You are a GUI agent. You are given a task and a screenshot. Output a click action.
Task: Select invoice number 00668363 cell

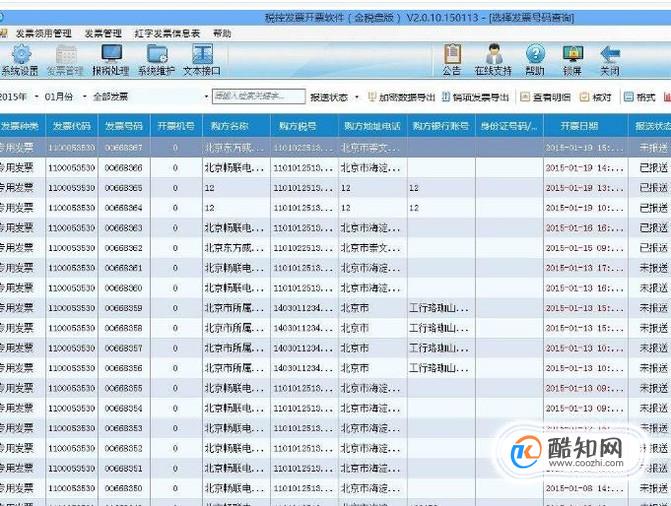pos(124,228)
